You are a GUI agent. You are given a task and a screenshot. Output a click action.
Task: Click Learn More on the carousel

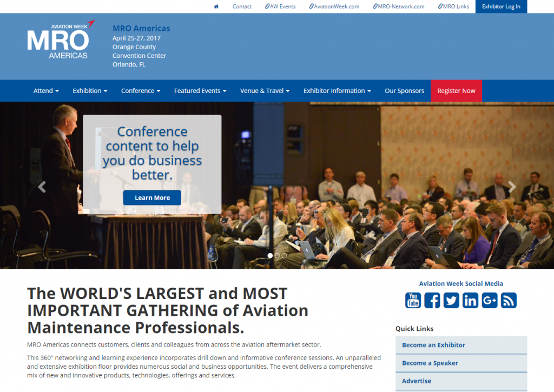click(x=152, y=198)
